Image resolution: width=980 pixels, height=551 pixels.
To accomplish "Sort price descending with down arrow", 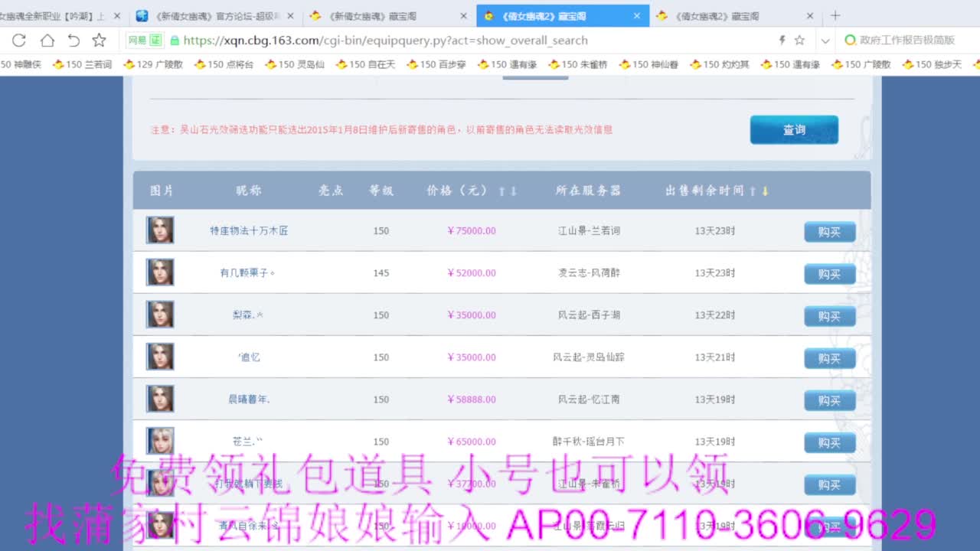I will click(514, 191).
